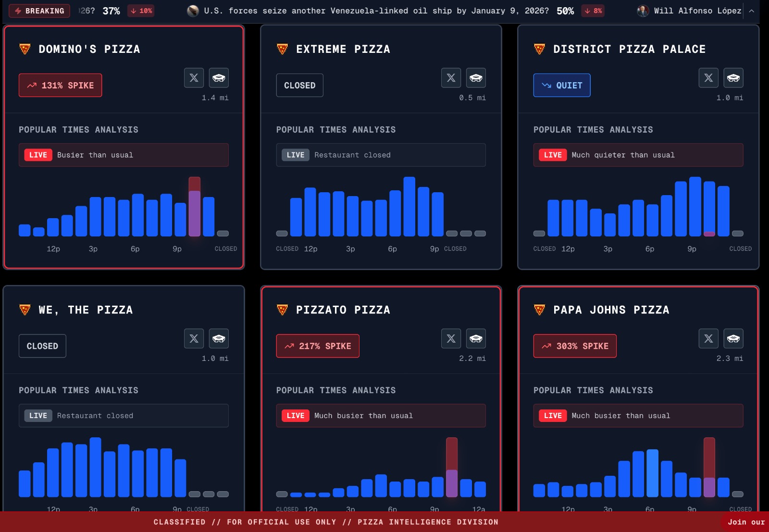Click the 131% SPIKE badge on Domino's Pizza
This screenshot has height=532, width=769.
point(61,86)
